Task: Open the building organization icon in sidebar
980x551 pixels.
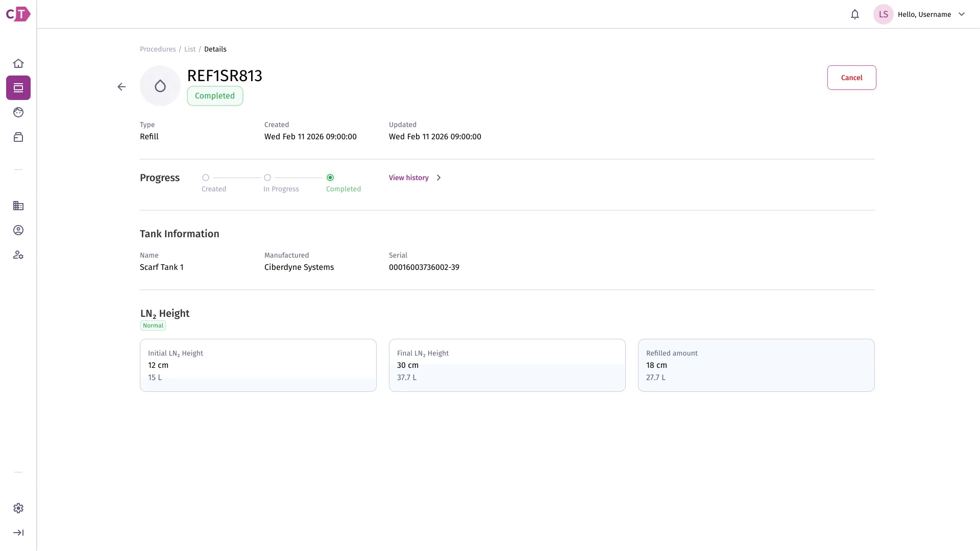Action: point(18,206)
